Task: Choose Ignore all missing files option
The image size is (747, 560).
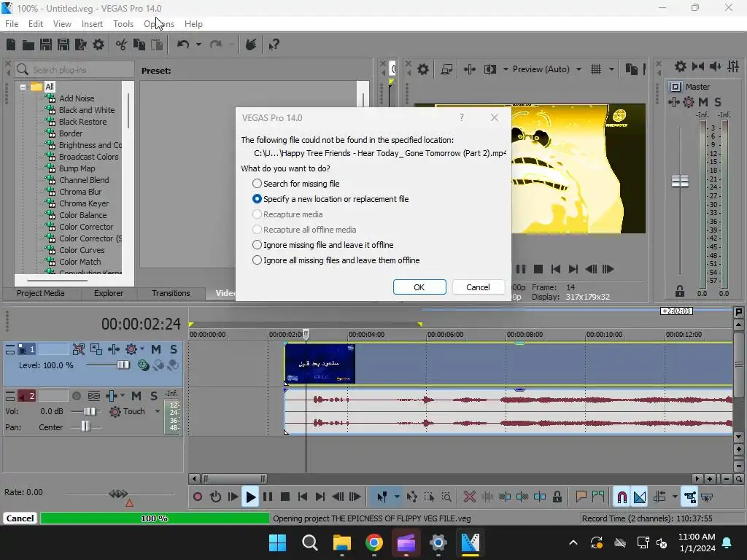Action: pyautogui.click(x=336, y=260)
